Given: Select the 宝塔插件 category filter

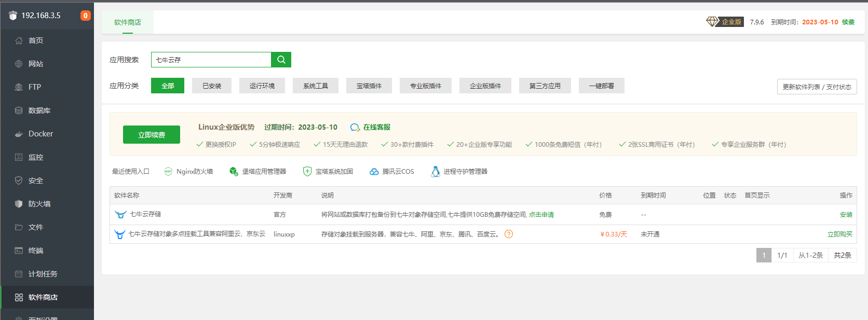Looking at the screenshot, I should 369,86.
